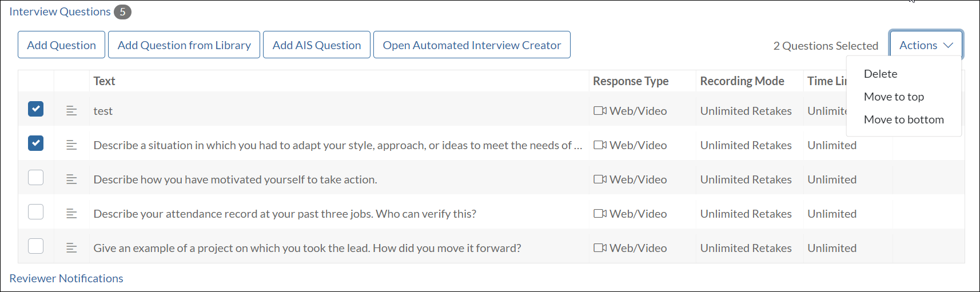
Task: Select the 'motivated yourself' question checkbox
Action: tap(36, 178)
